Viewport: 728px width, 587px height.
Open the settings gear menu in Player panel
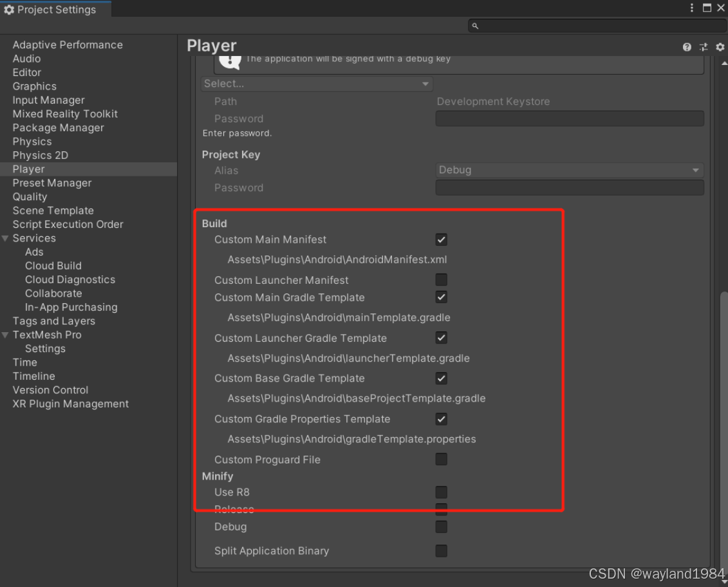(720, 46)
